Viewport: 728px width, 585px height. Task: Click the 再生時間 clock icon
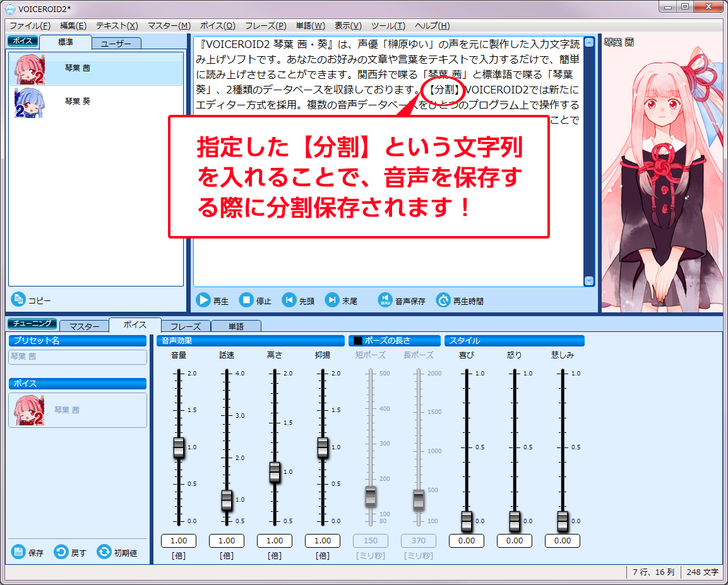pos(443,300)
